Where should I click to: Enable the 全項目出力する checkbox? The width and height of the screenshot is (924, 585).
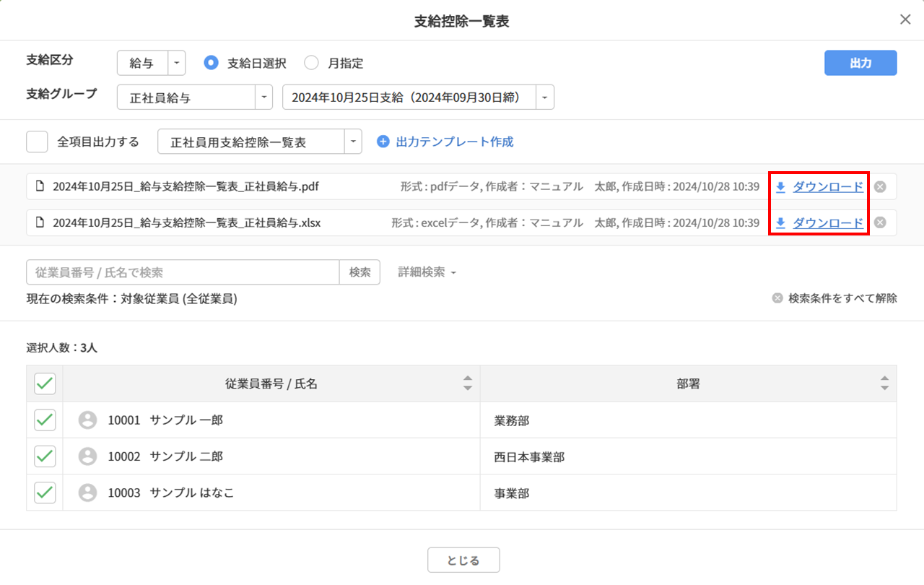click(37, 142)
